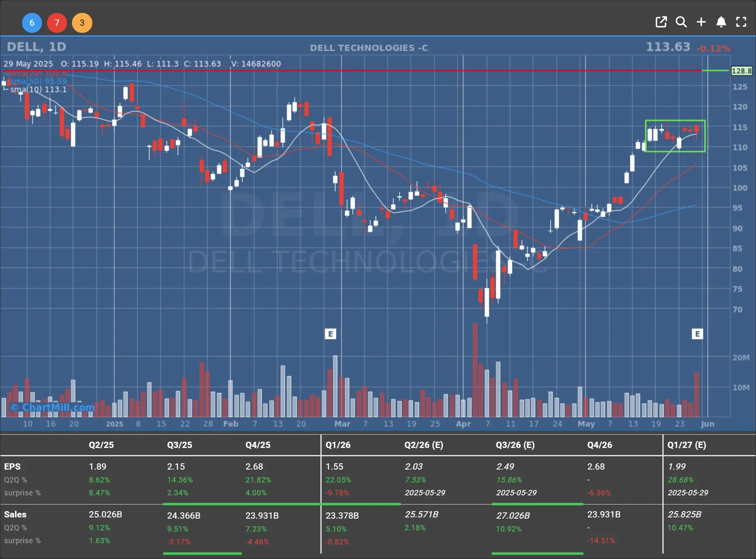This screenshot has height=559, width=756.
Task: Click estimated EPS 1.99
Action: (x=677, y=467)
